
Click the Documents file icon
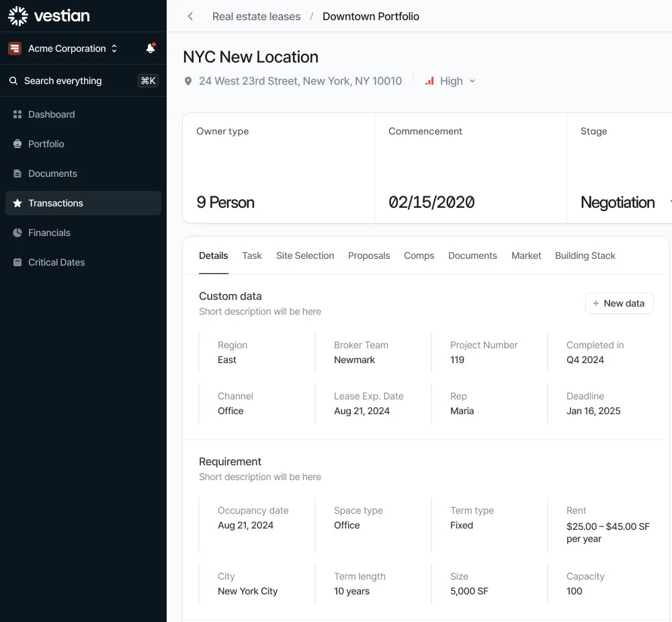coord(17,173)
